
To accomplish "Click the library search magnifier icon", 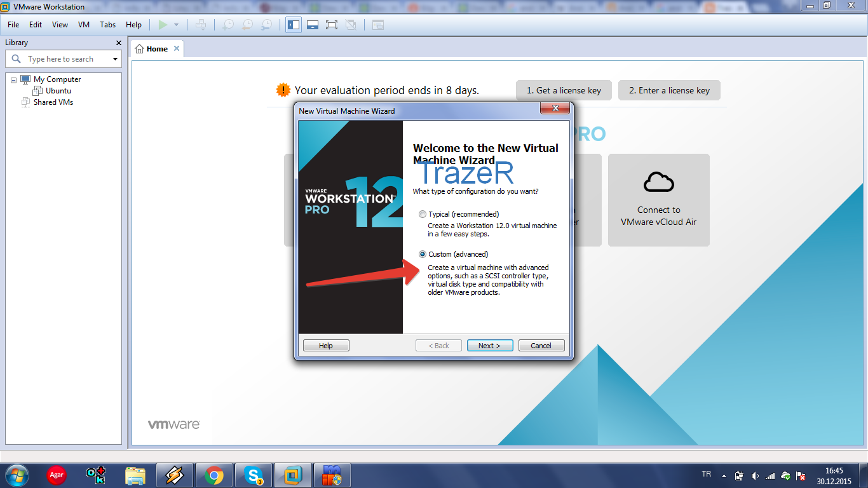I will pyautogui.click(x=17, y=58).
